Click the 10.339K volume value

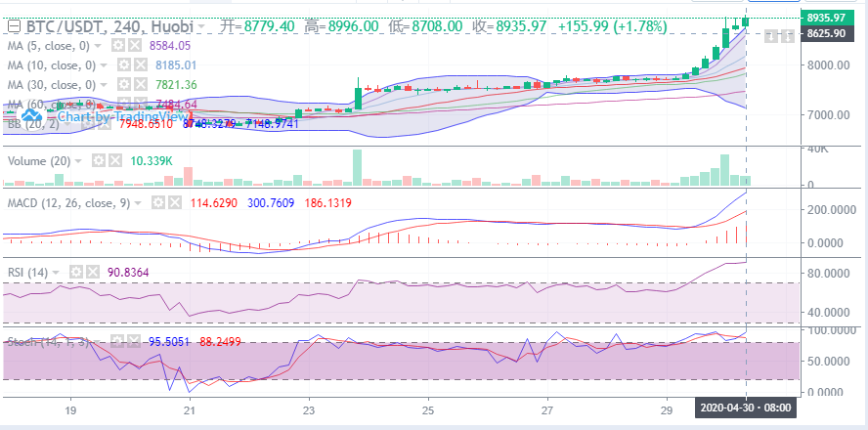(x=152, y=161)
